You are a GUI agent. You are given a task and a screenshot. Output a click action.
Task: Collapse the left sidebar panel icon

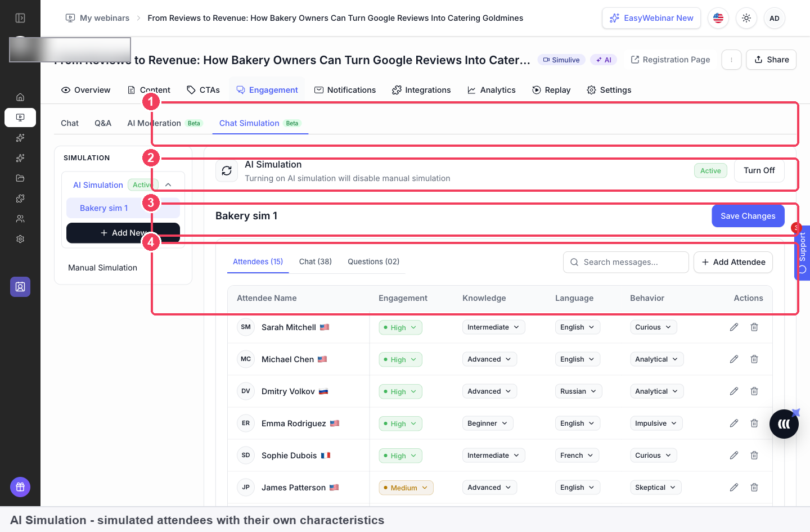[x=20, y=18]
